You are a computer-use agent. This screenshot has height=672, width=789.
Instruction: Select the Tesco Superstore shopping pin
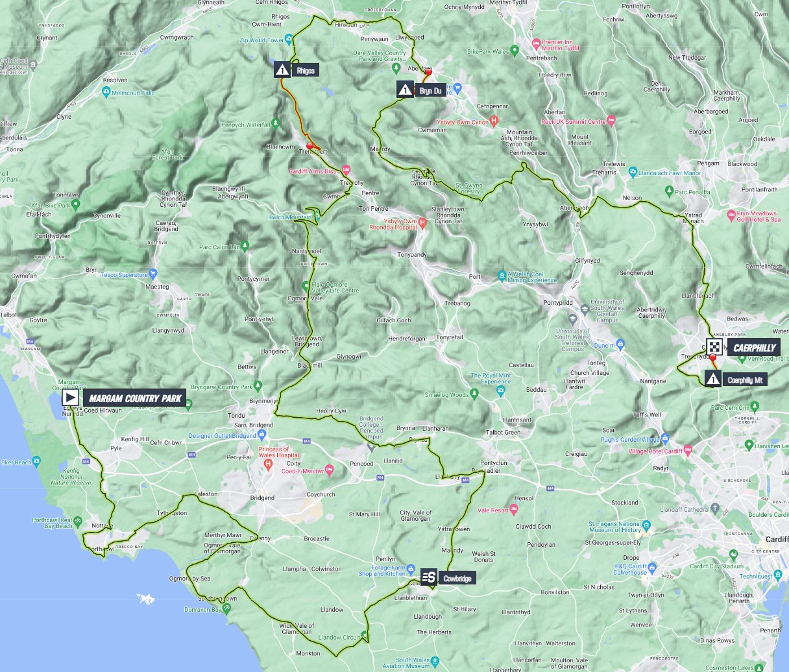[153, 274]
